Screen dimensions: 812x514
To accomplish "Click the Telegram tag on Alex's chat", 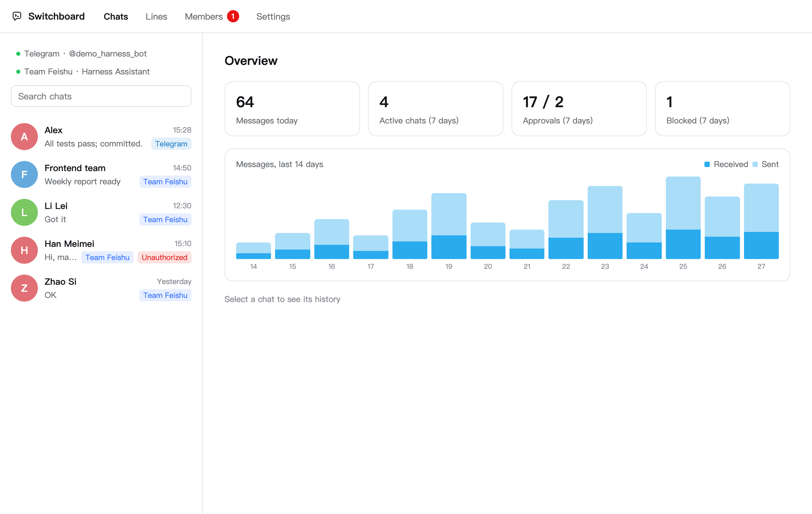I will point(171,144).
